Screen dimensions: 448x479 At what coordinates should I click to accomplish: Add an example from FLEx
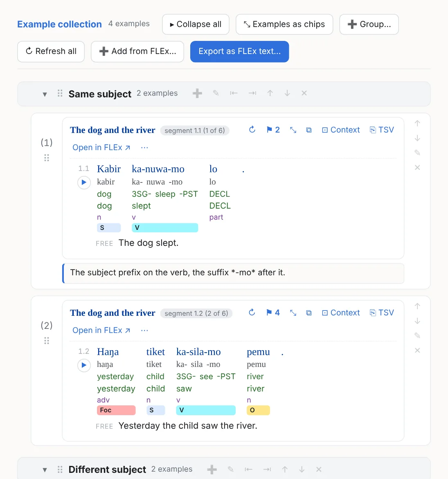[137, 51]
